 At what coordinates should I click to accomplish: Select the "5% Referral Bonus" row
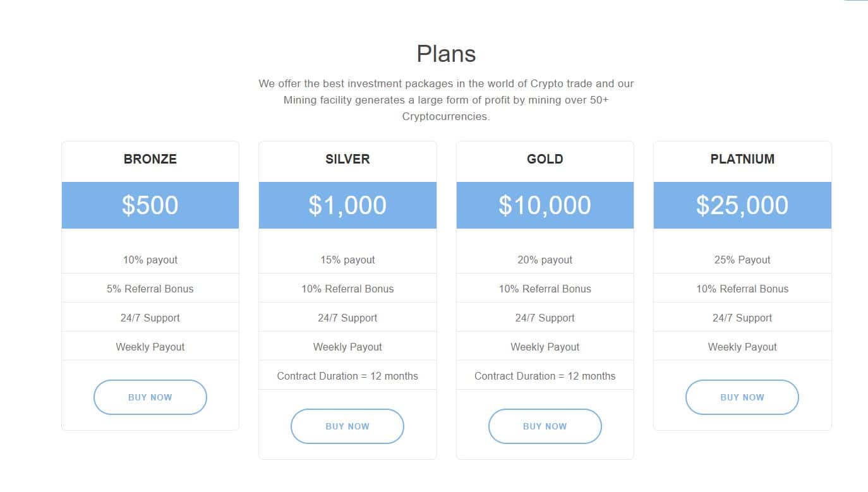[150, 289]
